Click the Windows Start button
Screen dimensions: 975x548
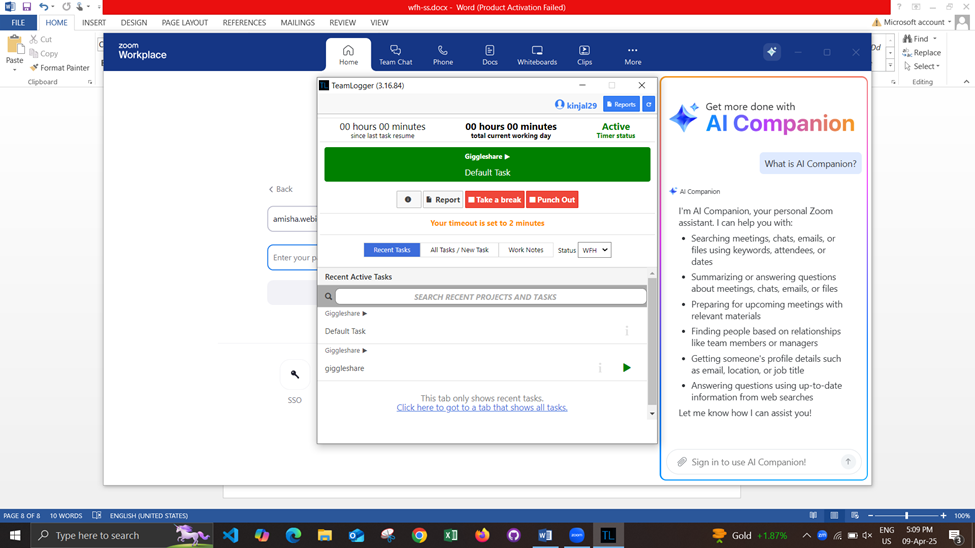(x=15, y=535)
